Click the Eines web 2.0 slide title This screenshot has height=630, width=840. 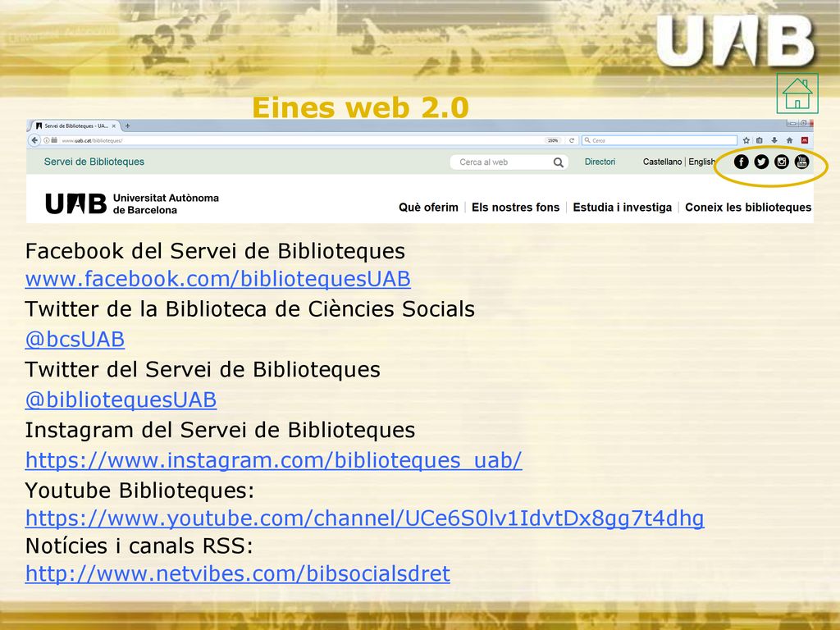[361, 107]
